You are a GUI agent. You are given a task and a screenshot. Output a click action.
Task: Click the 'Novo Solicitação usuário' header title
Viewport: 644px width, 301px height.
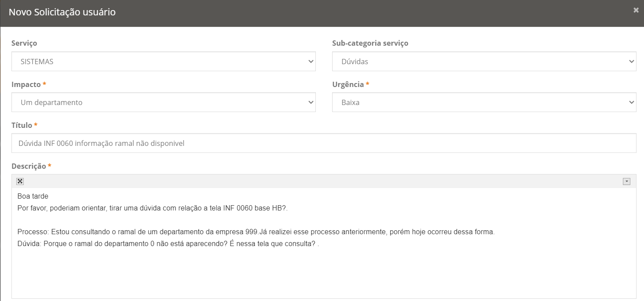tap(62, 12)
